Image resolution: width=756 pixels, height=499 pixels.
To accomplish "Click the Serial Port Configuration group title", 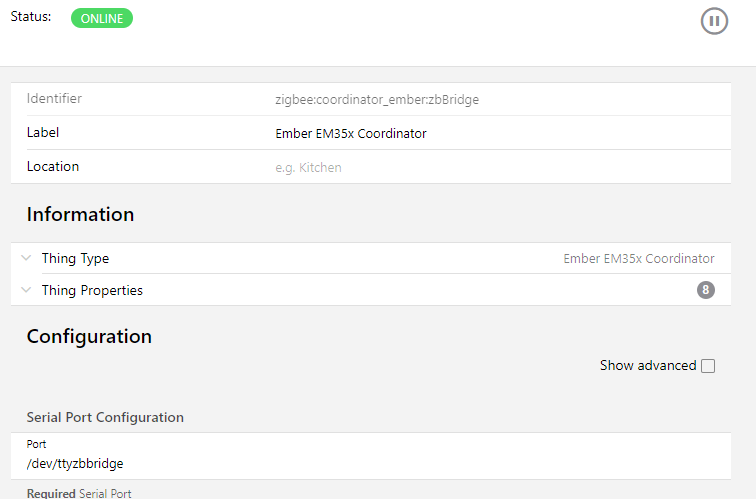I will 105,417.
